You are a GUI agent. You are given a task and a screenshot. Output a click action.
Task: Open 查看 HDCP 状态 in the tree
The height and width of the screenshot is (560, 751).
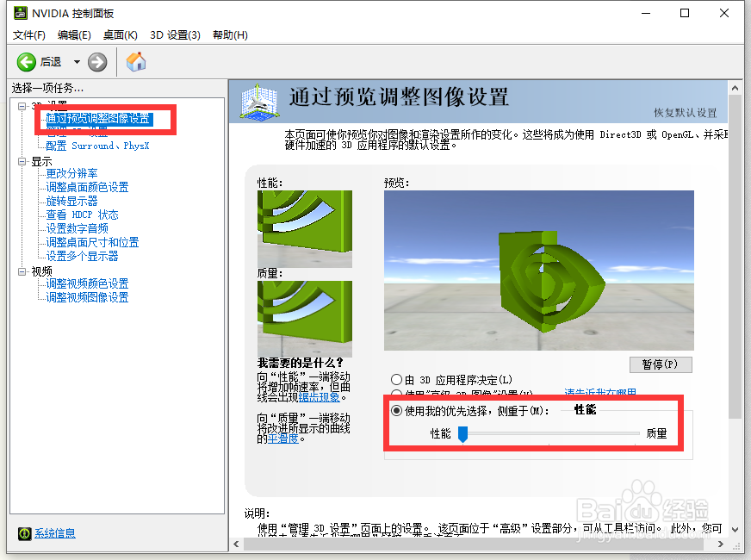82,215
